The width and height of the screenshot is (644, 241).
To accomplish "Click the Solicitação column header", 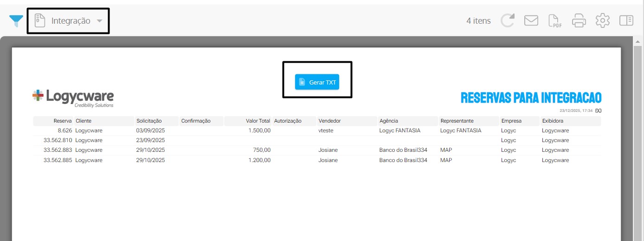I will (x=149, y=121).
